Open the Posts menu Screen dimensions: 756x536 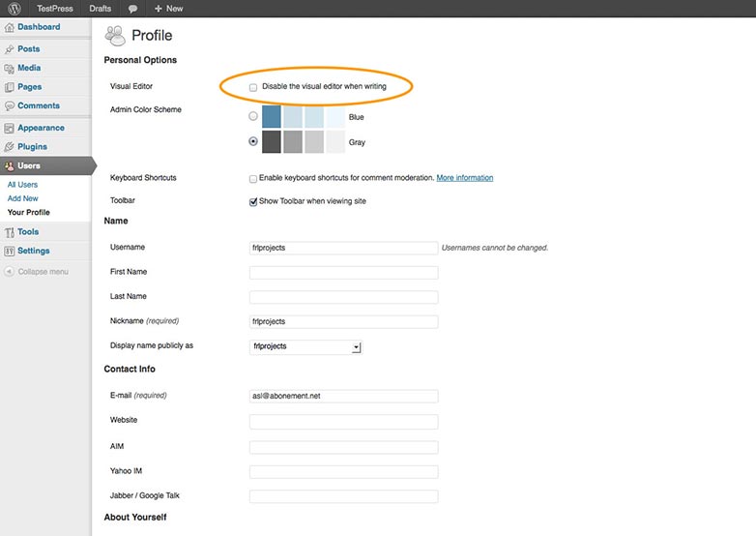(28, 48)
